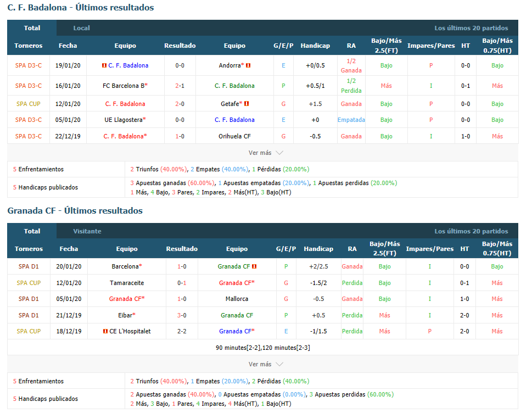Viewport: 532px width, 413px height.
Task: Click SPA D3-C tournament on 22/12/19 row
Action: 29,136
